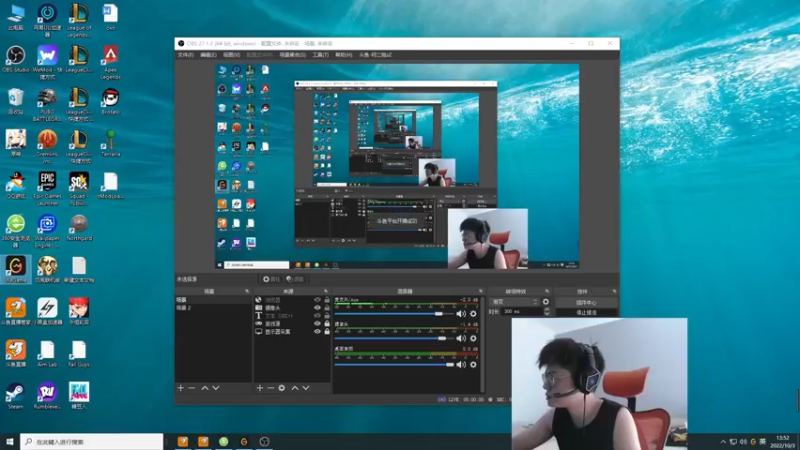Click remove scene minus icon
The width and height of the screenshot is (800, 450).
click(x=192, y=388)
